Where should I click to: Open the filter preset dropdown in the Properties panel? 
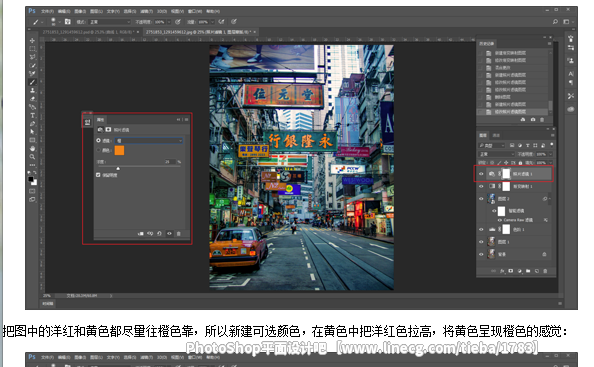pyautogui.click(x=149, y=141)
